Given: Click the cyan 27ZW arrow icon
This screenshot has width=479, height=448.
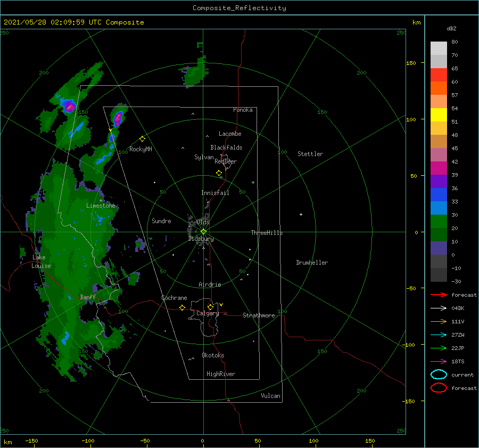Looking at the screenshot, I should point(439,335).
